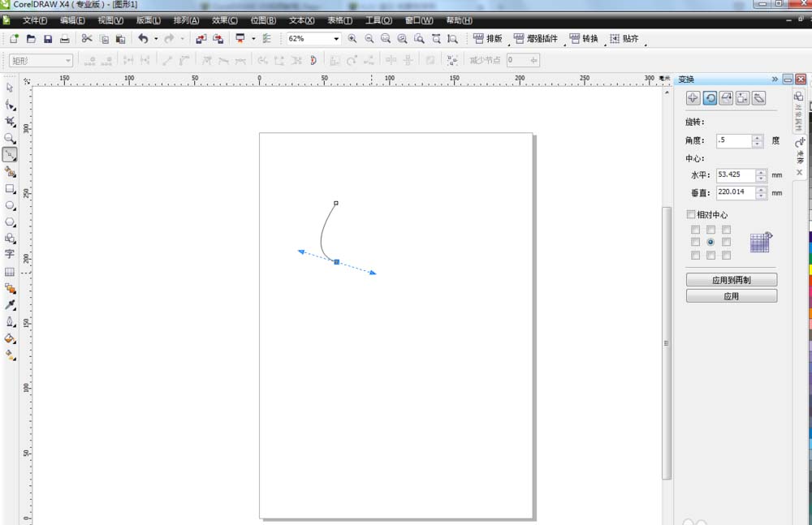
Task: Enable the 相对中心 checkbox
Action: [690, 213]
